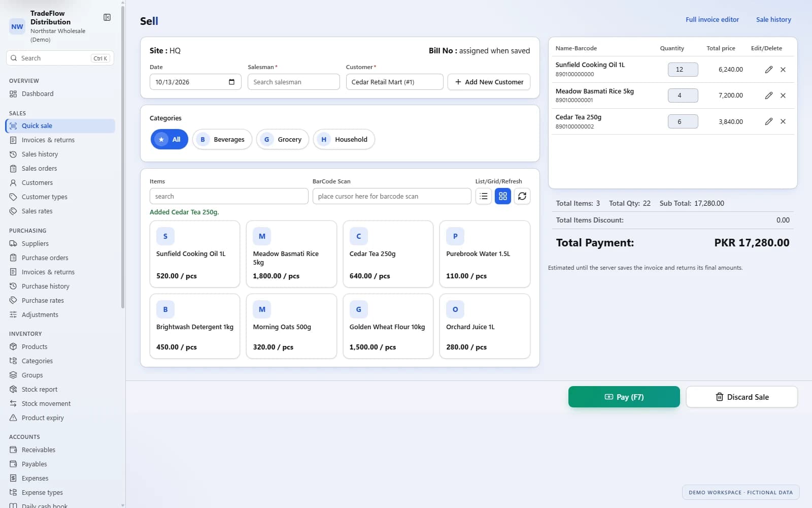Edit the Sunfield Cooking Oil 1L cart row
Screen dimensions: 812x508
tap(769, 70)
